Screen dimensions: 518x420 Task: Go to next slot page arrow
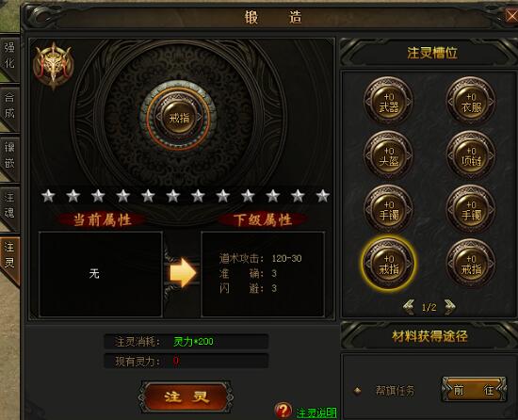pyautogui.click(x=449, y=307)
